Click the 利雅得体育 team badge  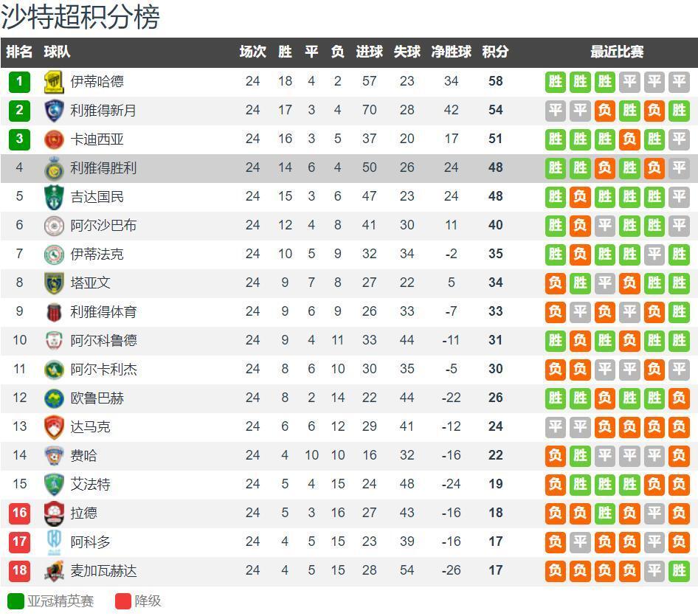coord(54,311)
